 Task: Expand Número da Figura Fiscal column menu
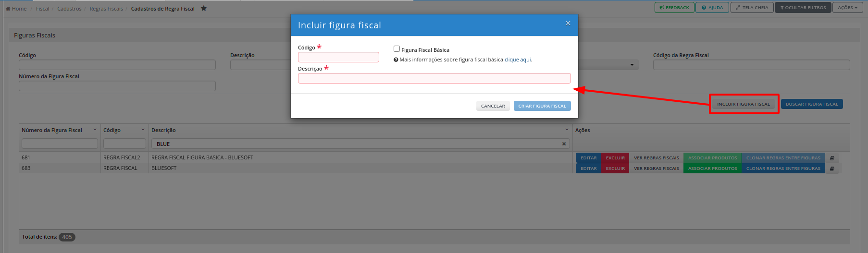[x=95, y=130]
